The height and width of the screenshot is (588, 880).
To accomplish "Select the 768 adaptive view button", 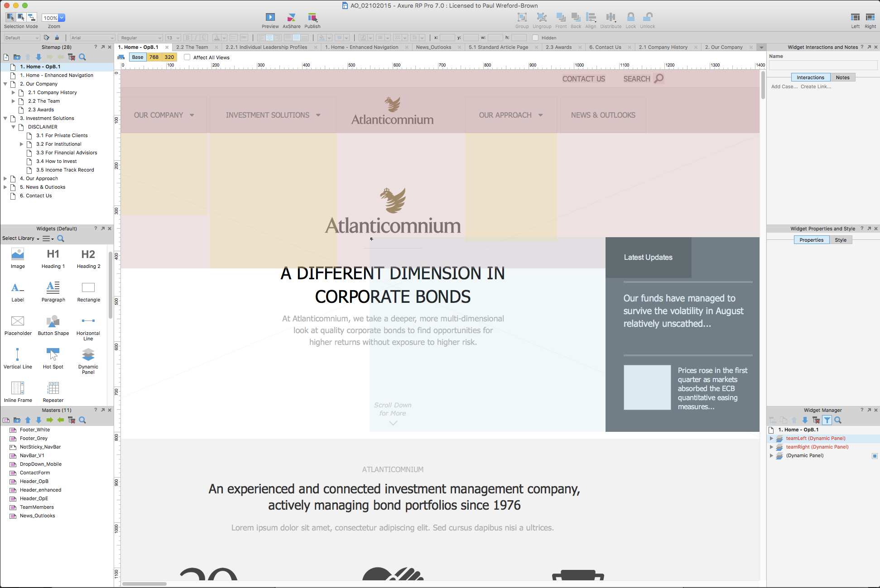I will [x=154, y=57].
